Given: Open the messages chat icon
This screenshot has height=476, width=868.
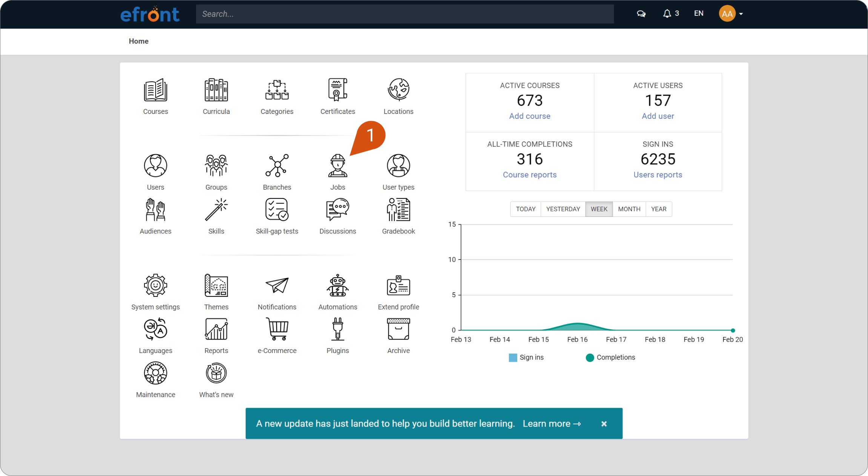Looking at the screenshot, I should 641,14.
